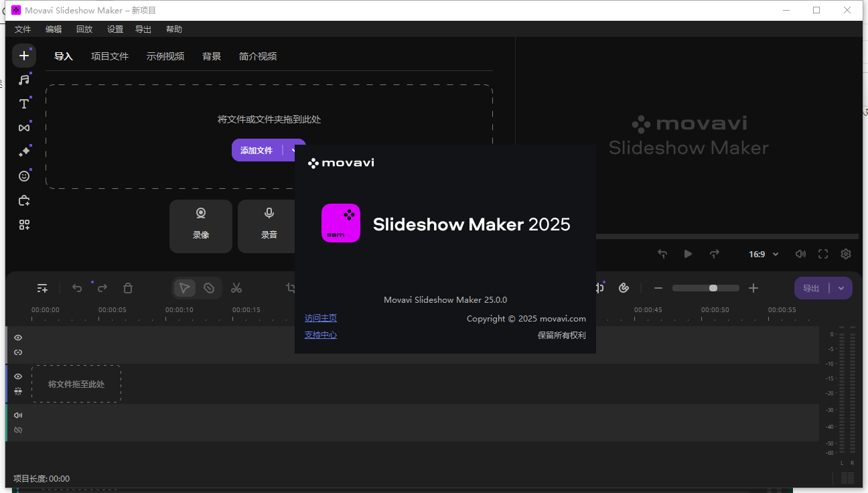Switch to the 项目文件 tab
The image size is (868, 493).
(110, 56)
